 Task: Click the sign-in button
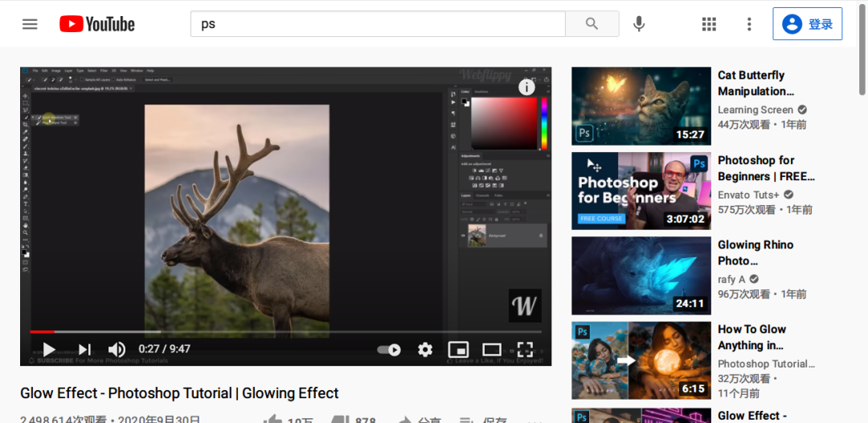[807, 24]
